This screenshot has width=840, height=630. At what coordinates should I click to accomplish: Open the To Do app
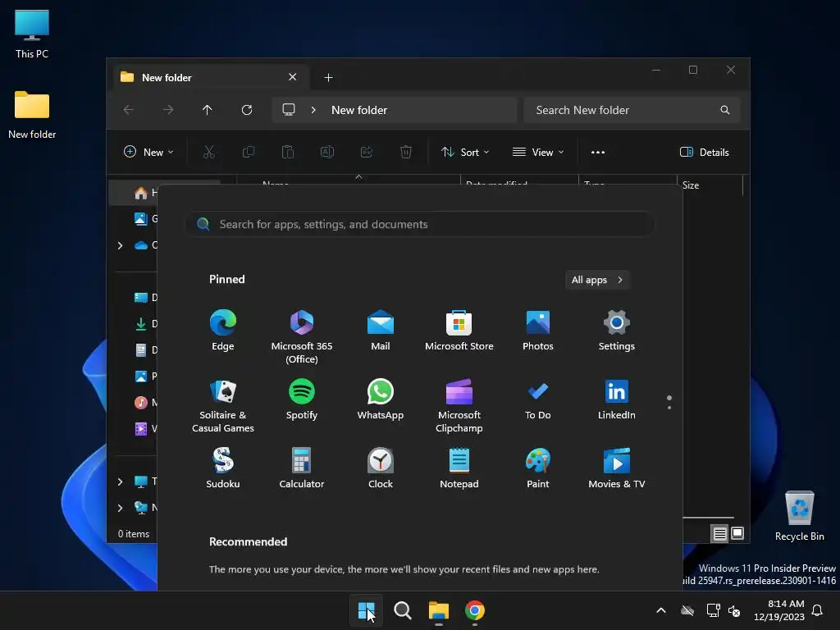click(x=538, y=399)
